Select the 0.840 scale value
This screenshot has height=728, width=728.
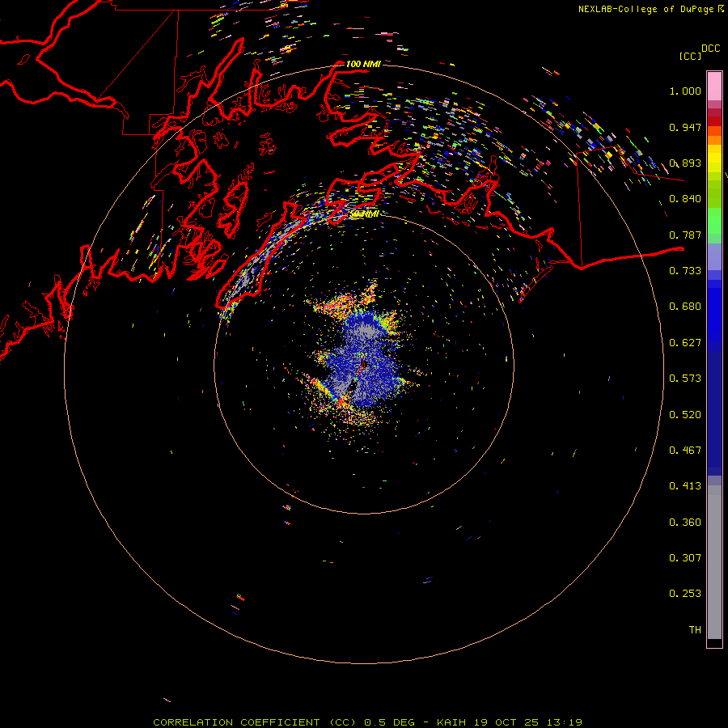(685, 199)
